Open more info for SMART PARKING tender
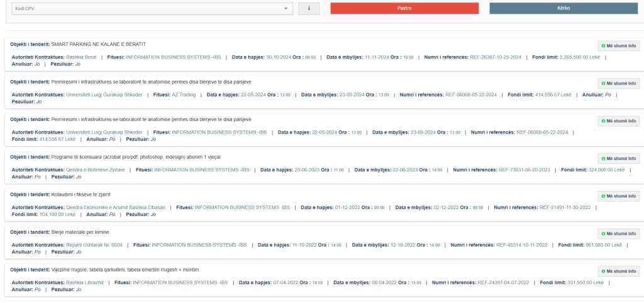This screenshot has width=644, height=303. tap(618, 46)
